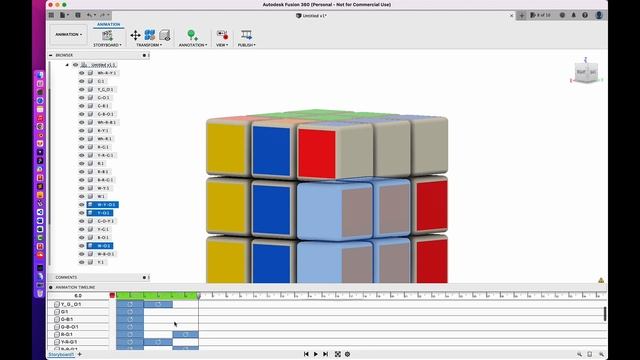
Task: Expand the TRANSFORM menu
Action: pyautogui.click(x=149, y=45)
